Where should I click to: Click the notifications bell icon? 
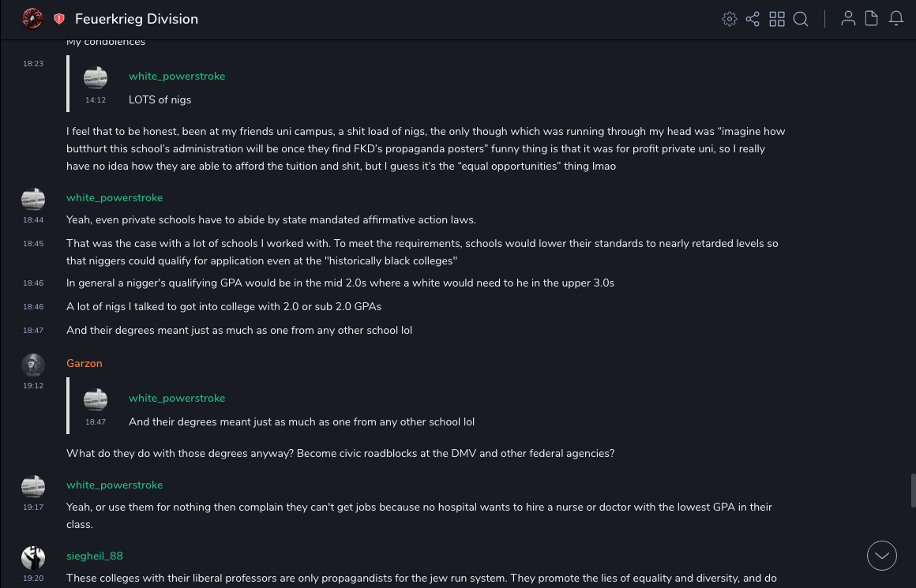(x=896, y=19)
